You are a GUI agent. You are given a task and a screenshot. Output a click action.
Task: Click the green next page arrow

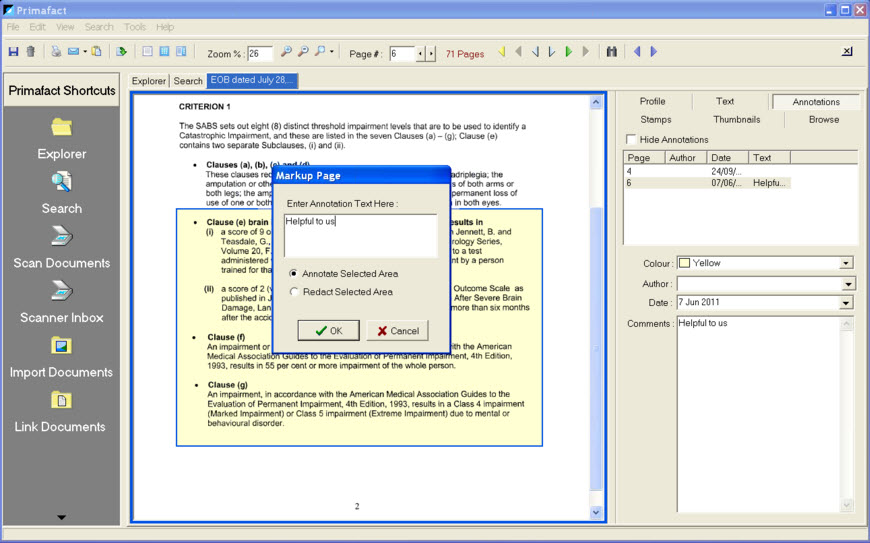[x=569, y=52]
